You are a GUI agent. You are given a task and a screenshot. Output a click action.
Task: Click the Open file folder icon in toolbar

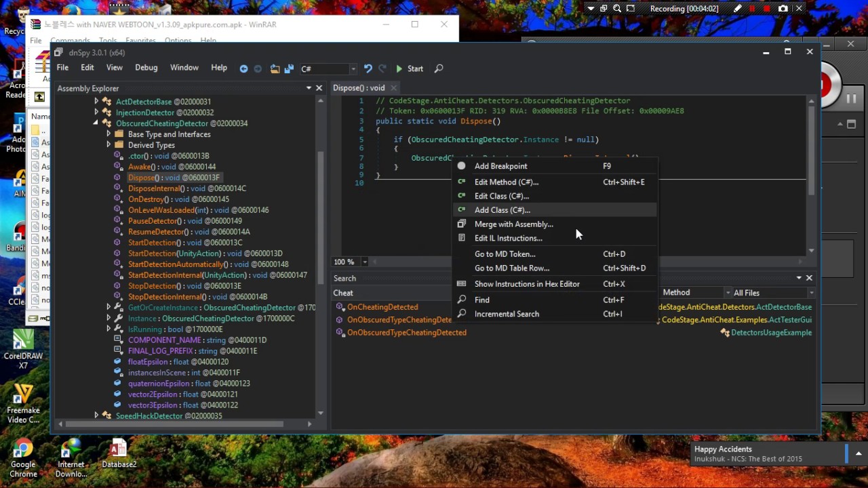click(275, 68)
